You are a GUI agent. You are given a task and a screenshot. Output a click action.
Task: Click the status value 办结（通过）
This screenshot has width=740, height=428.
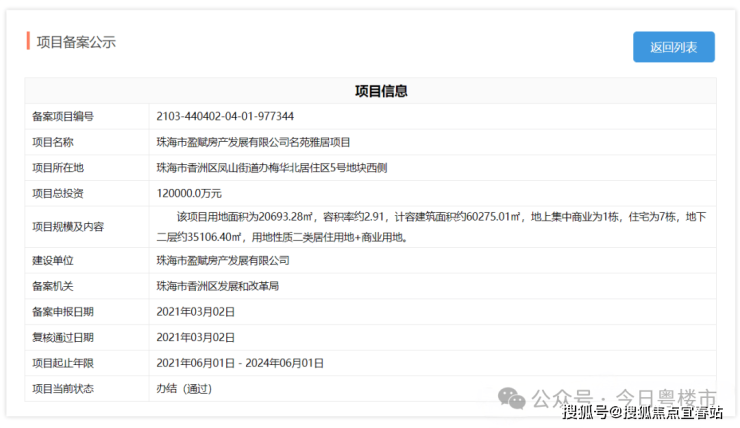click(184, 388)
